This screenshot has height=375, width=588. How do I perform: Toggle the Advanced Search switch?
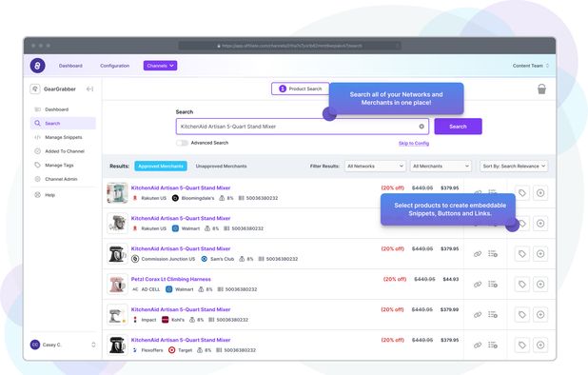click(182, 143)
